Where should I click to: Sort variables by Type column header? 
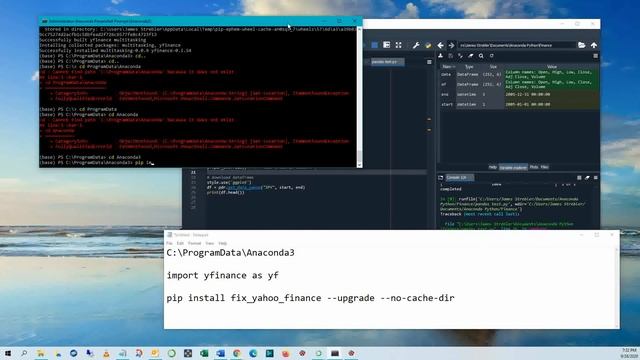click(469, 67)
